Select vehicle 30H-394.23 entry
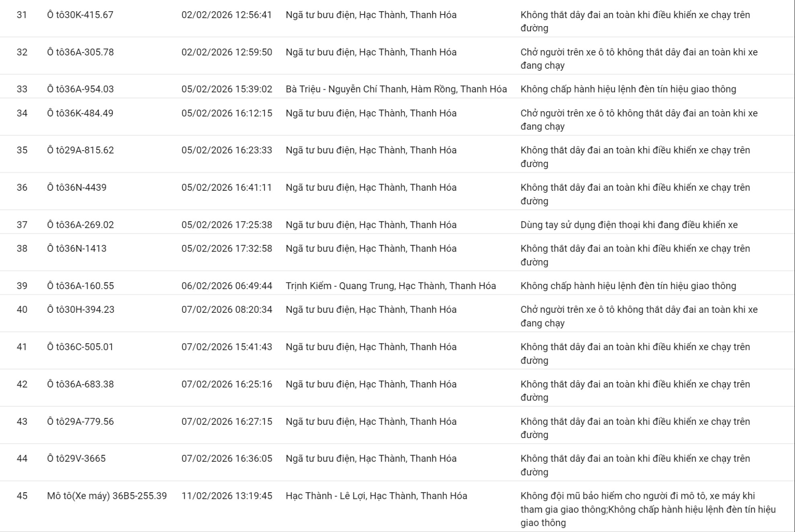The width and height of the screenshot is (795, 532). point(80,309)
